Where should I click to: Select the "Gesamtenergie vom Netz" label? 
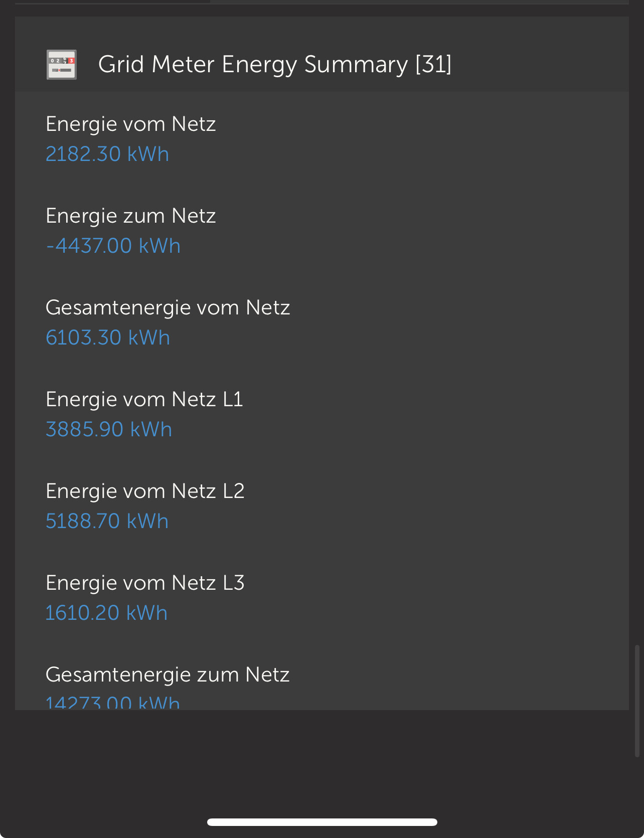click(168, 307)
